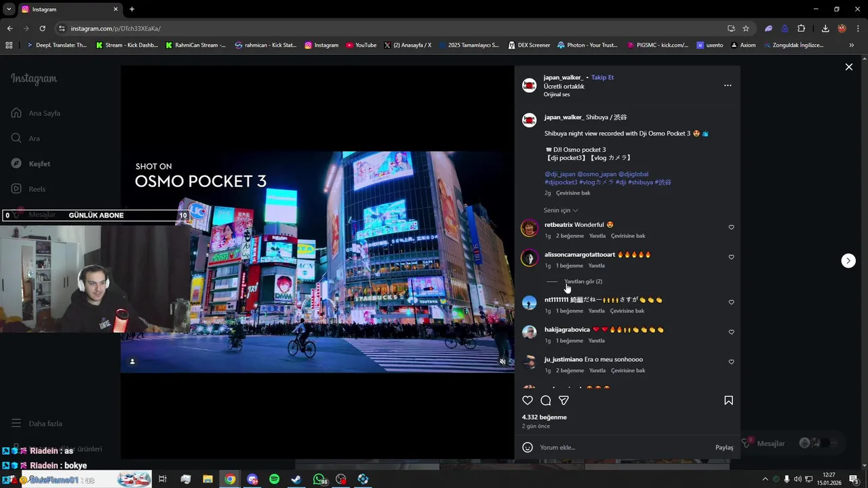
Task: Open the Chrome downloads icon
Action: click(x=825, y=28)
